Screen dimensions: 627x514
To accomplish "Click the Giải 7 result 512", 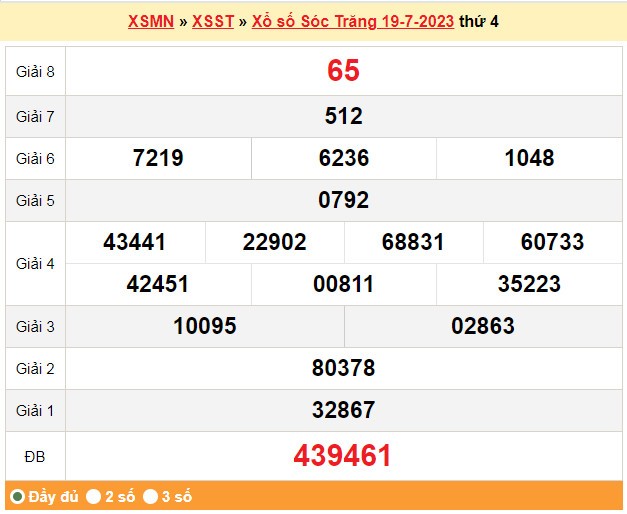I will pyautogui.click(x=343, y=116).
